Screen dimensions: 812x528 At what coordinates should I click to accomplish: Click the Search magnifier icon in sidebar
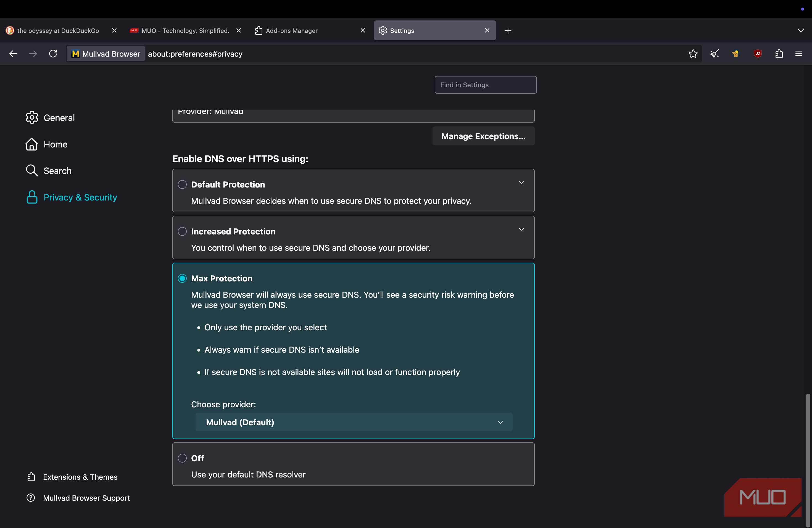click(x=32, y=171)
